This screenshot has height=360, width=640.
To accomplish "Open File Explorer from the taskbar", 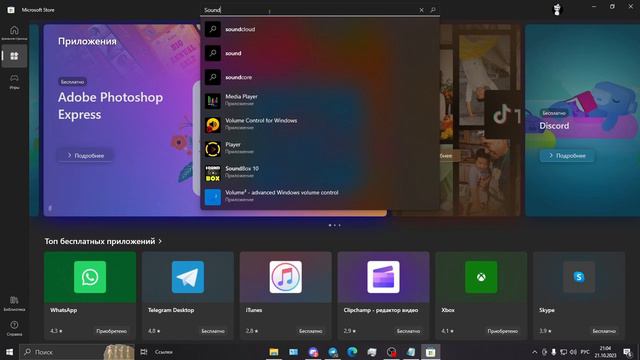I will pyautogui.click(x=273, y=352).
